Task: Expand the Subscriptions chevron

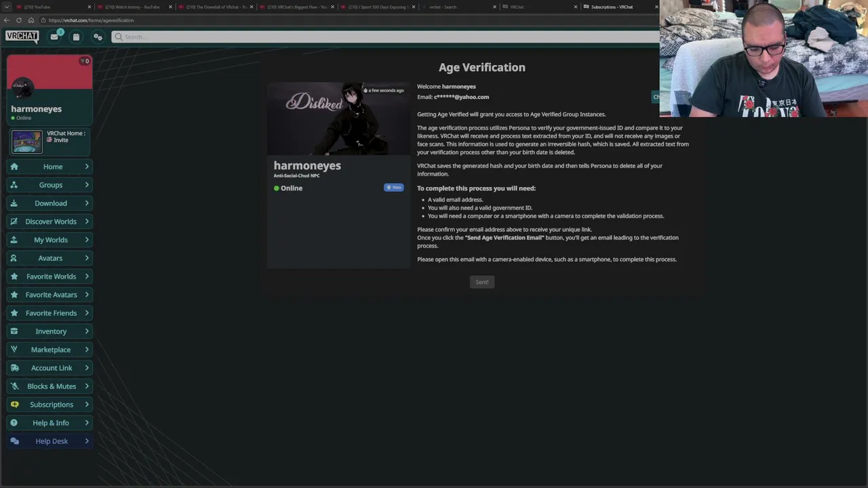Action: pyautogui.click(x=87, y=405)
